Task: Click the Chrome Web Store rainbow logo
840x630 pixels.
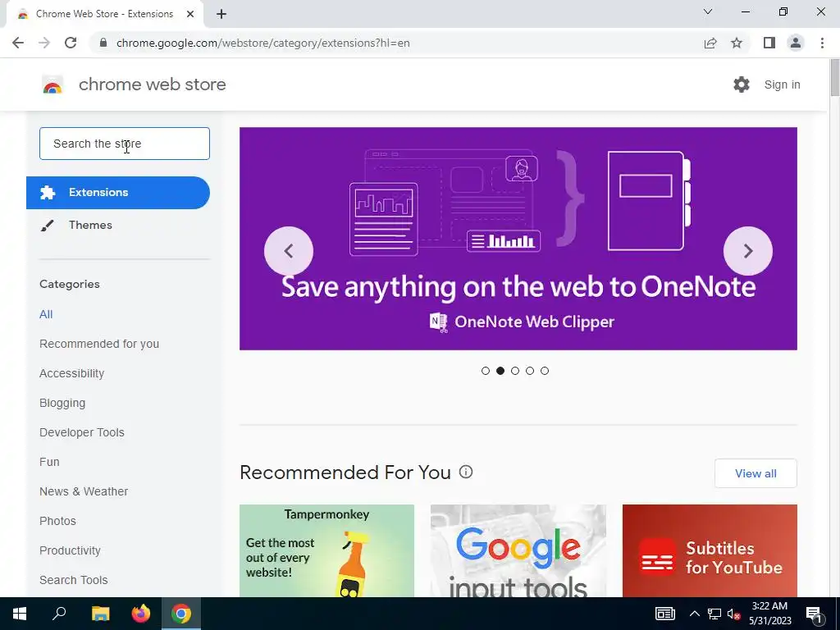Action: tap(52, 84)
